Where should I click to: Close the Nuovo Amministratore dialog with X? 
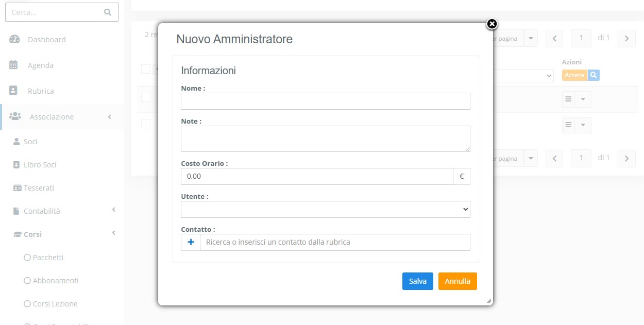pyautogui.click(x=492, y=24)
